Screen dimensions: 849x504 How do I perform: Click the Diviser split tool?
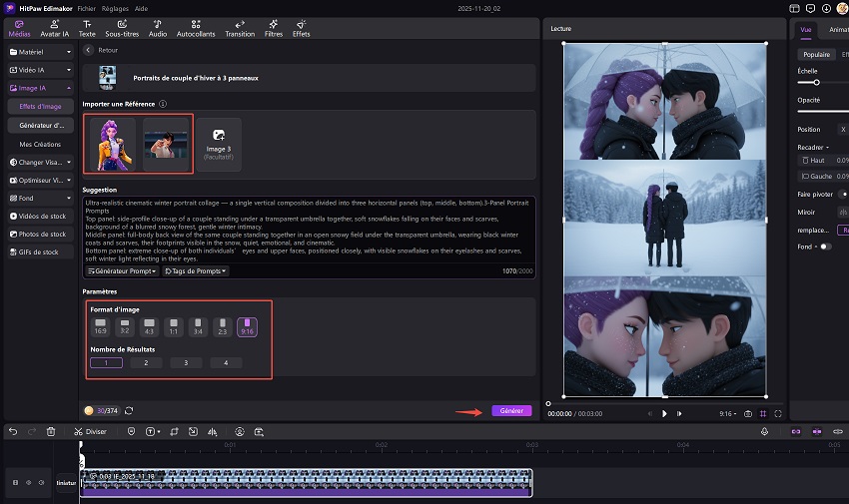point(91,431)
